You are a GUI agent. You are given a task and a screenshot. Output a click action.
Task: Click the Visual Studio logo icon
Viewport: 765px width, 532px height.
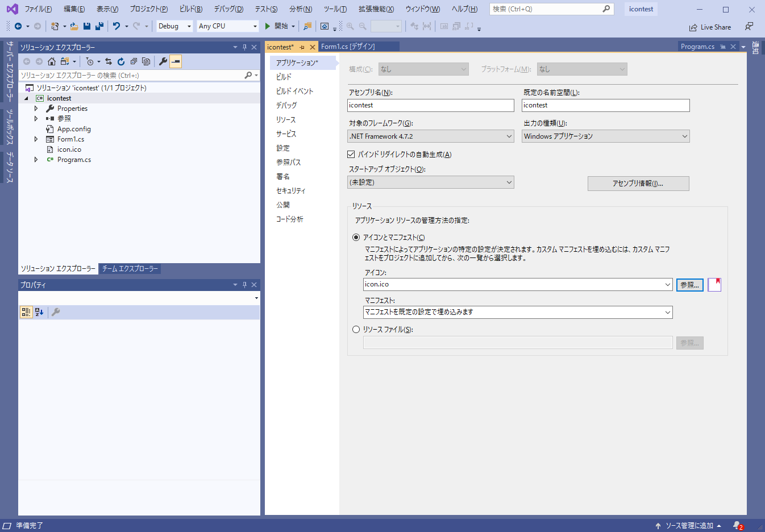point(12,9)
